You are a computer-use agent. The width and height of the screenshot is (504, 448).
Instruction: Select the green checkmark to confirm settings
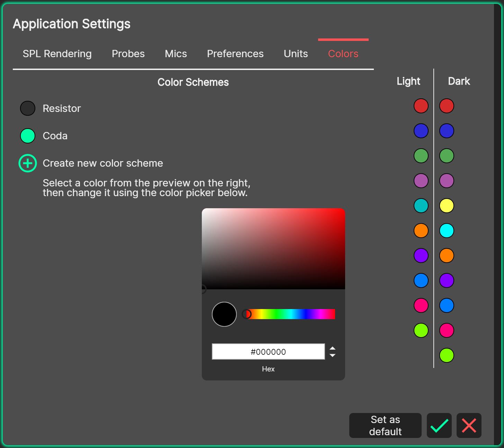439,425
